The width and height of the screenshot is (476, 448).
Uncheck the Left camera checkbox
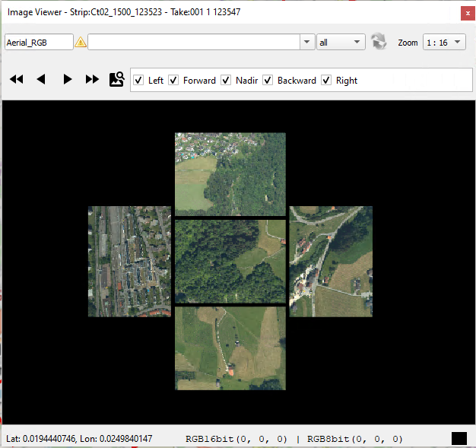[x=138, y=80]
